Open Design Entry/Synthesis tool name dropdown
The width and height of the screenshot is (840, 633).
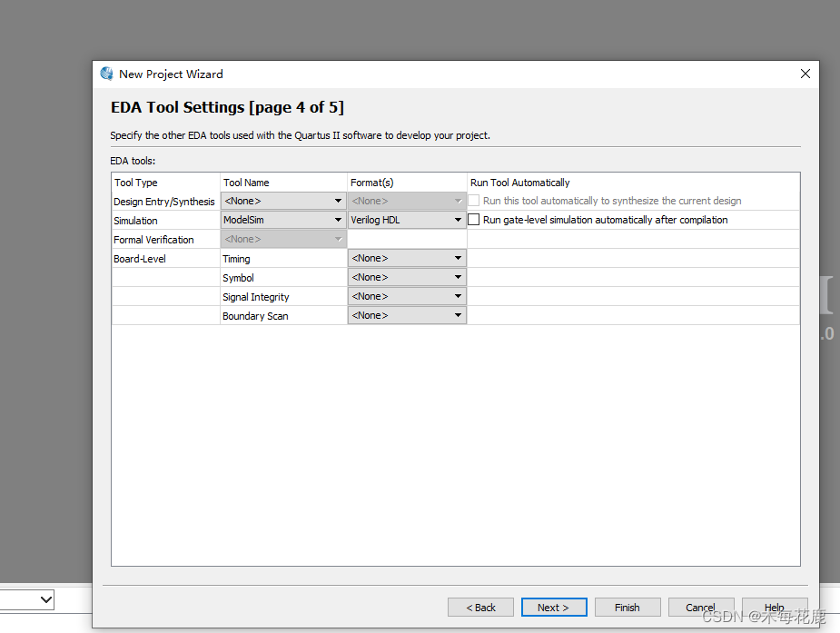[x=283, y=201]
